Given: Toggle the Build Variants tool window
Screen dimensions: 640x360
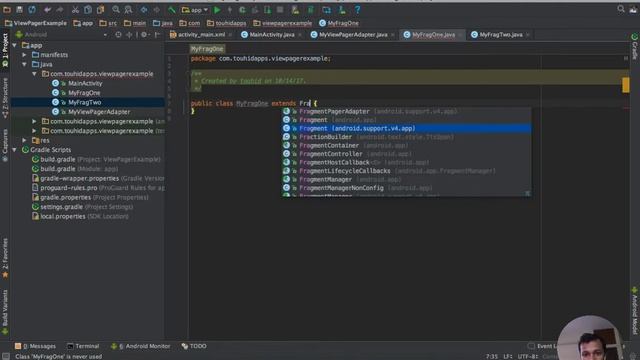Looking at the screenshot, I should click(x=5, y=312).
